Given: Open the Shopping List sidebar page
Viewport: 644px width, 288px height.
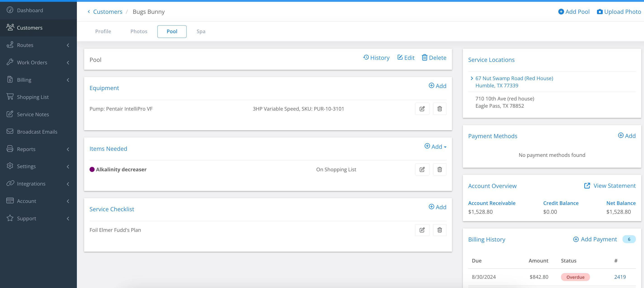Looking at the screenshot, I should pyautogui.click(x=33, y=97).
